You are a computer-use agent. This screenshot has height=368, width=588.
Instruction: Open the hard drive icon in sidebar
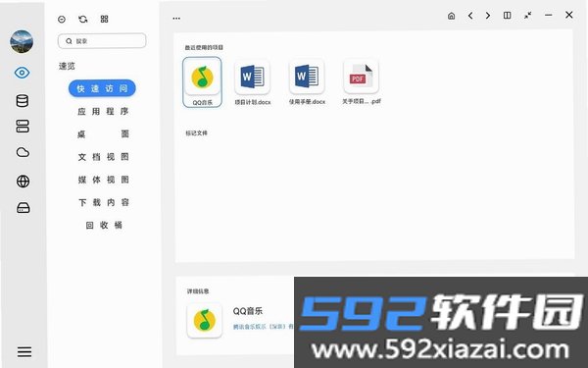tap(23, 208)
